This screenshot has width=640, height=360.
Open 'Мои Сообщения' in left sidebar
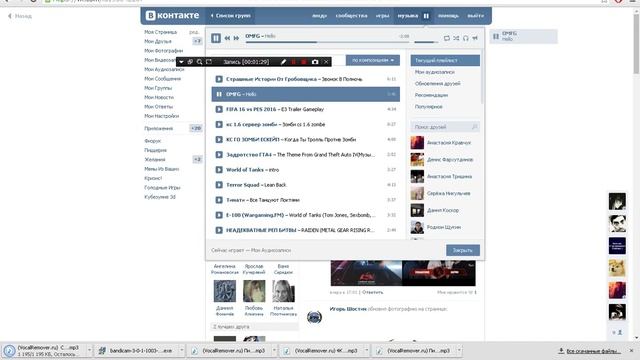pos(162,78)
